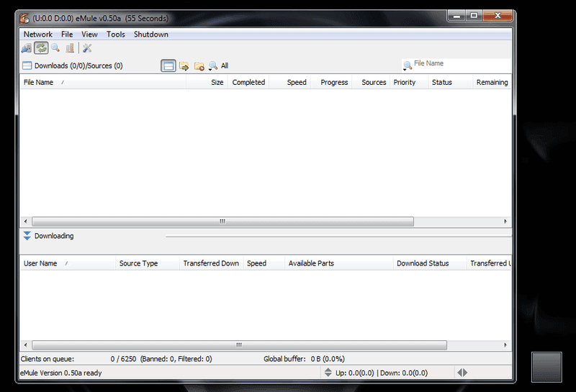Click right arrow of downloads horizontal scrollbar
The width and height of the screenshot is (576, 392).
click(505, 222)
